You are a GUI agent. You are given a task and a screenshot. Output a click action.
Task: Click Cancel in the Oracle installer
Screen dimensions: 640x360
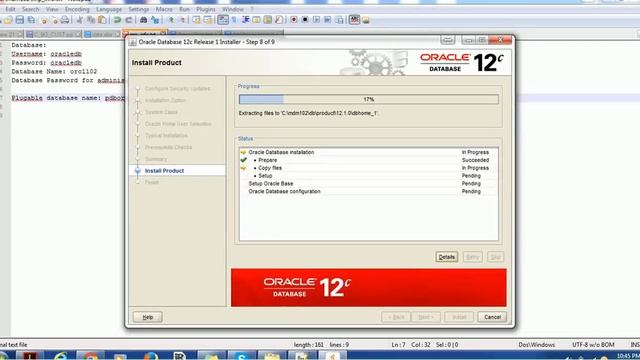click(x=492, y=317)
